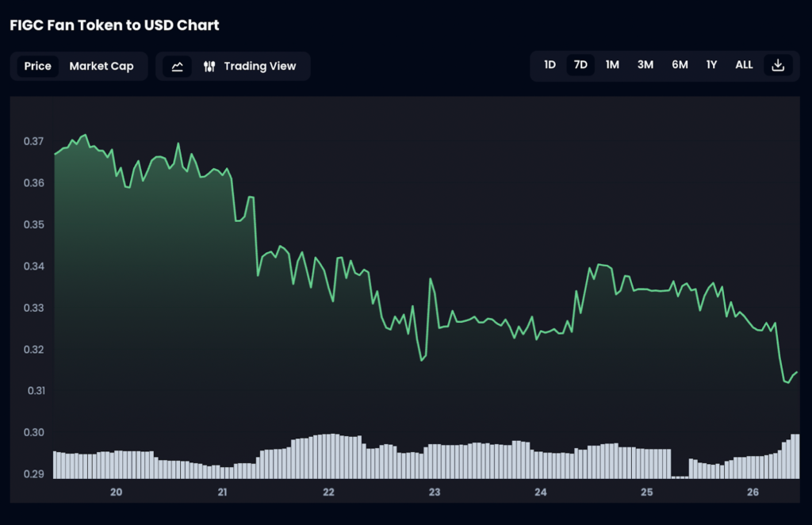This screenshot has height=525, width=812.
Task: Show the 6M price history
Action: click(680, 65)
